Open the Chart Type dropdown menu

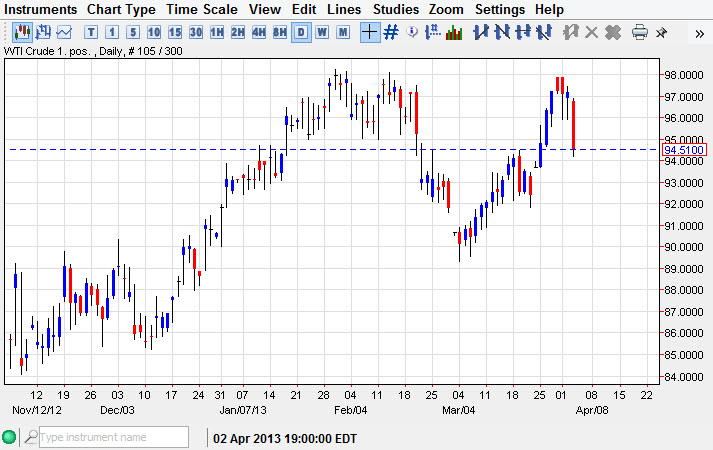tap(121, 9)
